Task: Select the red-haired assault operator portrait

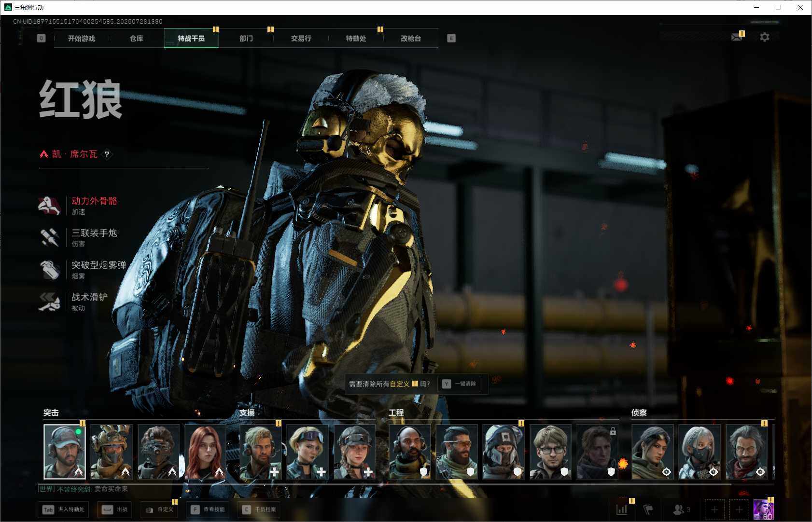Action: [205, 452]
